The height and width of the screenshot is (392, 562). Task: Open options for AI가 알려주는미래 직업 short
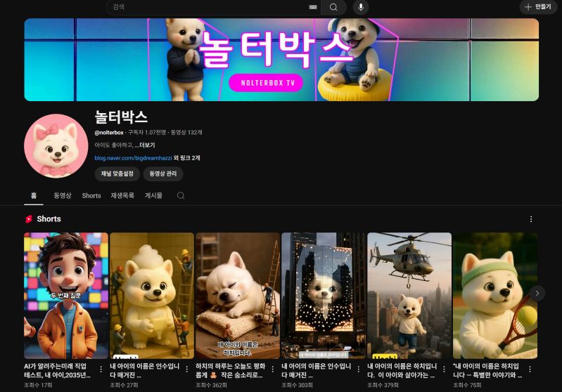point(101,369)
